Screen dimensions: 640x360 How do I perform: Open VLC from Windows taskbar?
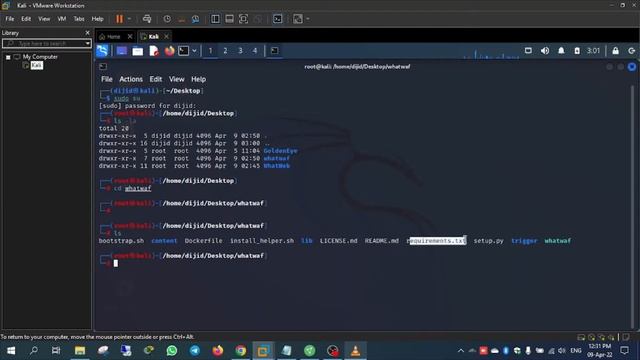[356, 351]
